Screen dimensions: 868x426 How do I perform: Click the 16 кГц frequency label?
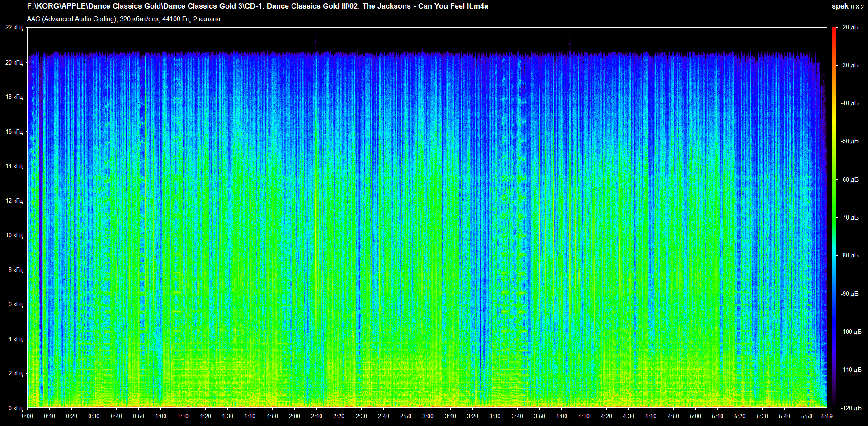[x=14, y=131]
